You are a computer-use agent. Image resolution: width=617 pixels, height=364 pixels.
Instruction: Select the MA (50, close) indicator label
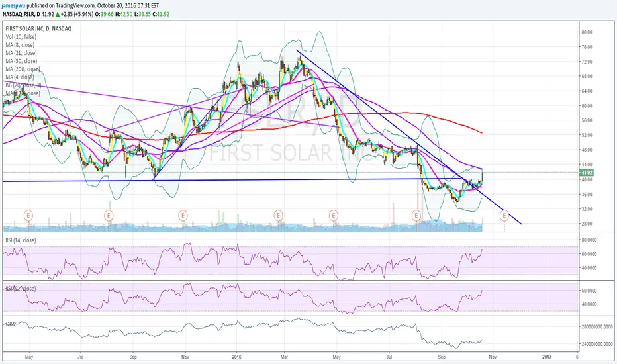pyautogui.click(x=21, y=61)
